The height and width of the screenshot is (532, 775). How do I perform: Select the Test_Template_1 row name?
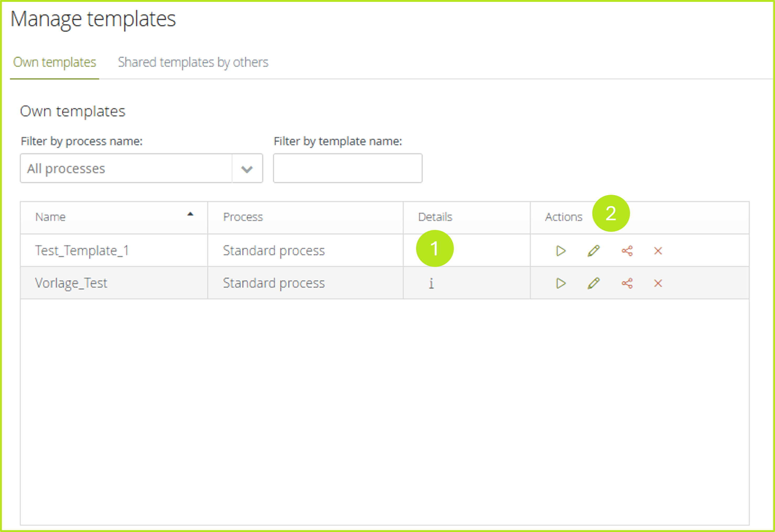point(82,250)
